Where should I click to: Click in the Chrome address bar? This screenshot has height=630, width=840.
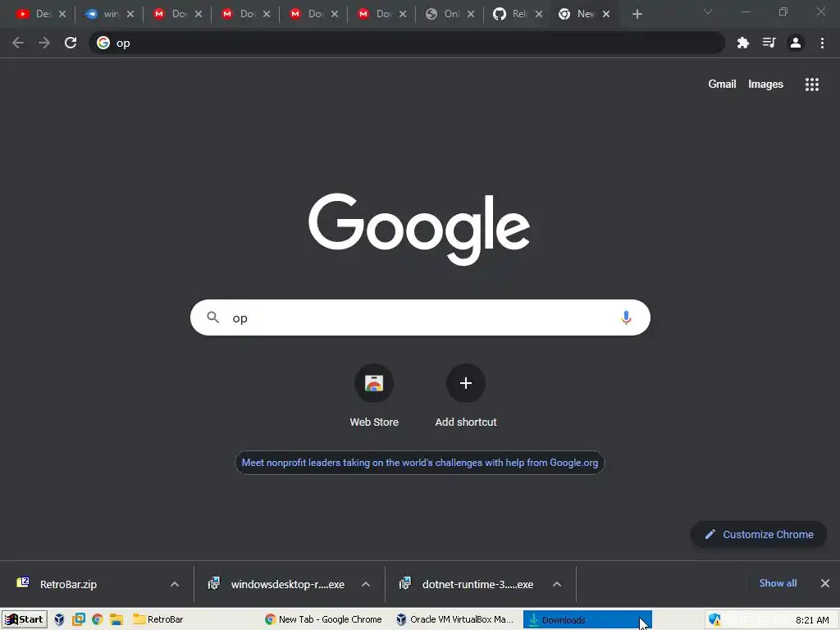tap(407, 43)
